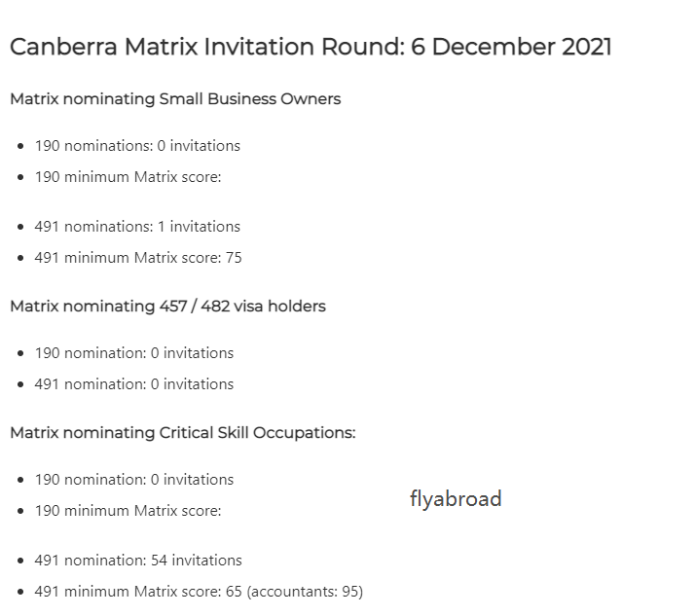Select the Critical Skill Occupations subheading

pyautogui.click(x=183, y=432)
